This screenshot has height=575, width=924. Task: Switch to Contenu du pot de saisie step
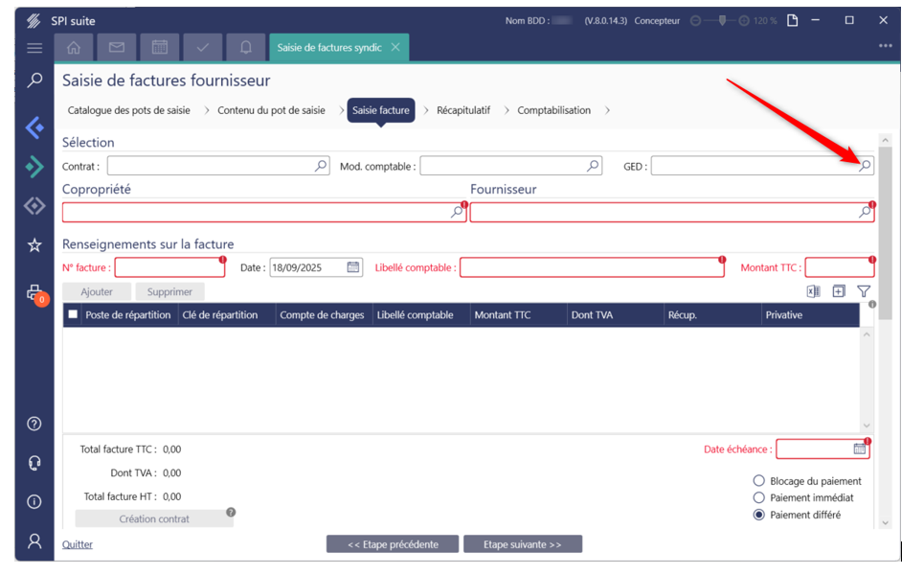pyautogui.click(x=271, y=110)
